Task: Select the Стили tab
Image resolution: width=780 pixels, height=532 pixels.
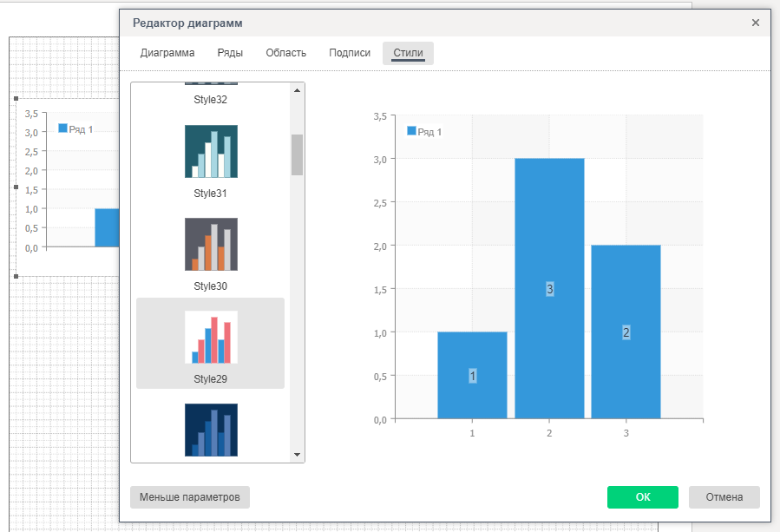Action: point(408,53)
